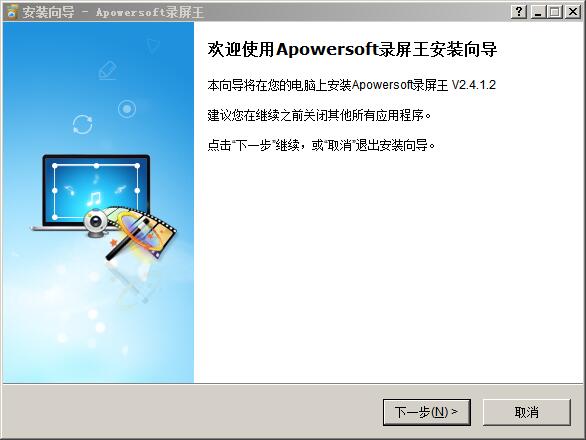Click the circular refresh arrows icon
The image size is (586, 440).
tap(83, 124)
